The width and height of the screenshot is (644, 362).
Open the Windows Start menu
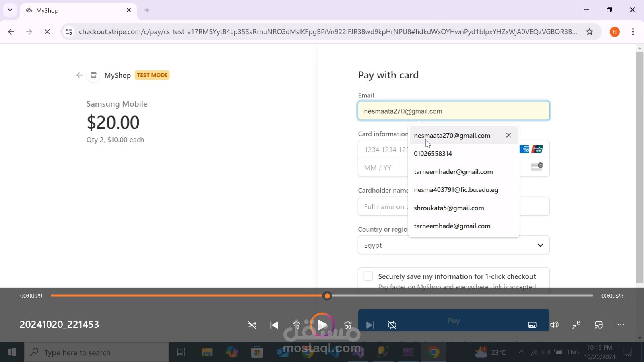tap(12, 352)
